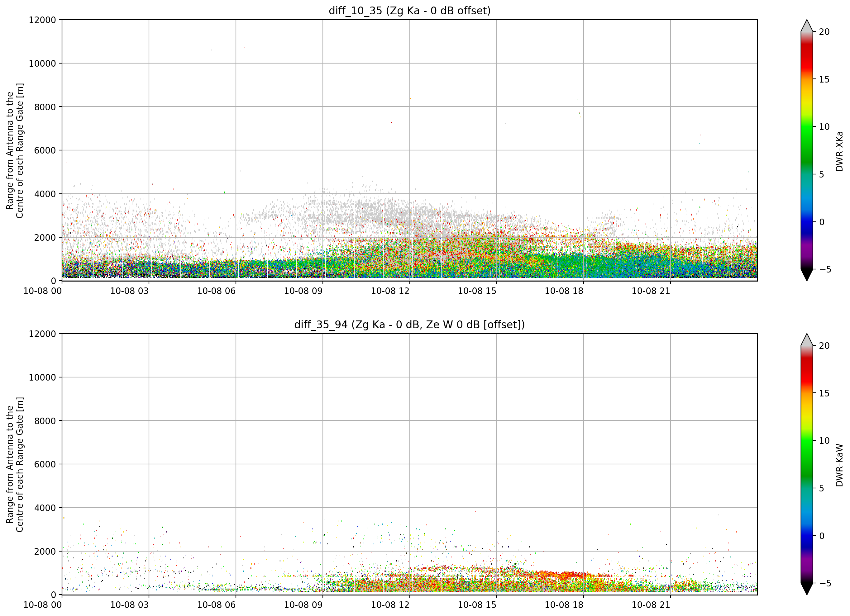Click the 15 tick on DWR-XKa colorbar
850x616 pixels.
824,79
